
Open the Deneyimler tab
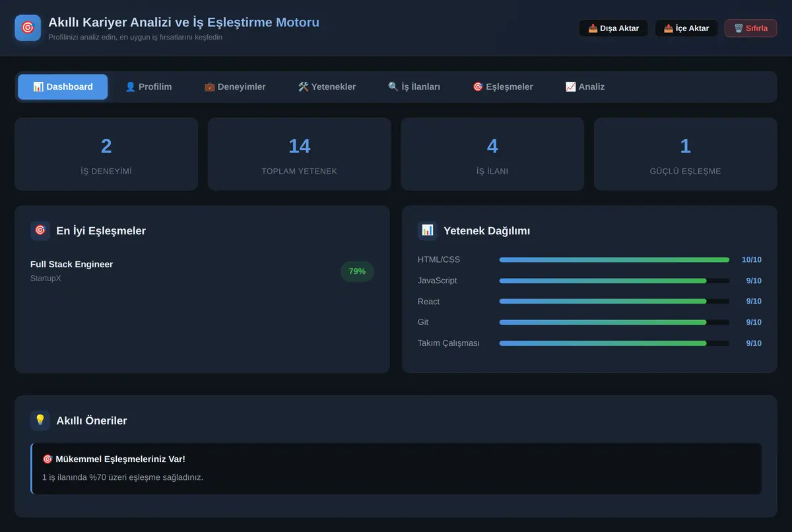click(235, 87)
